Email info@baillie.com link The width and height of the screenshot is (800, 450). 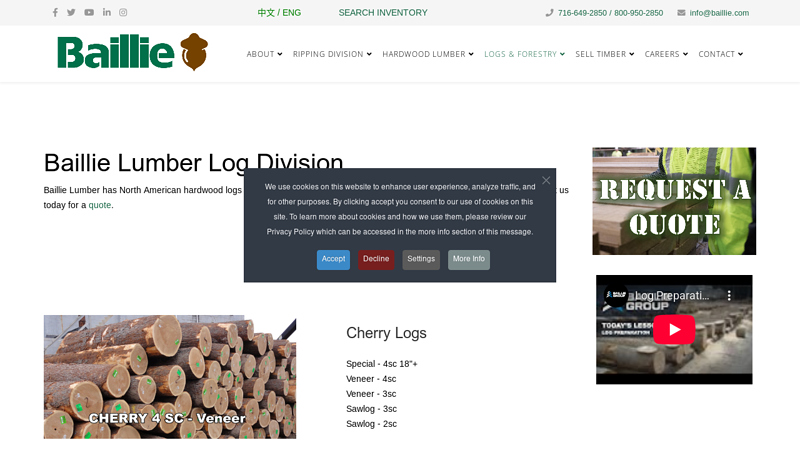pyautogui.click(x=719, y=13)
